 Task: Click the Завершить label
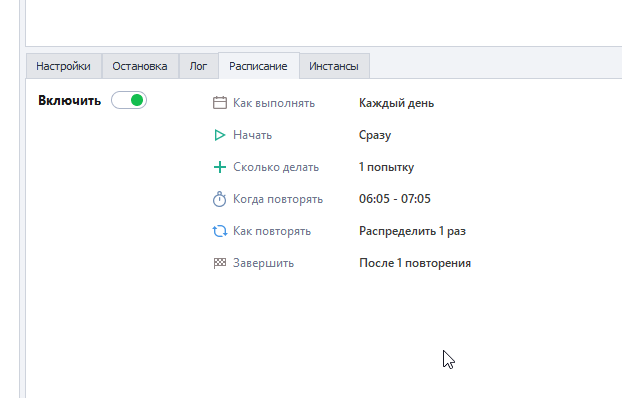pyautogui.click(x=263, y=263)
